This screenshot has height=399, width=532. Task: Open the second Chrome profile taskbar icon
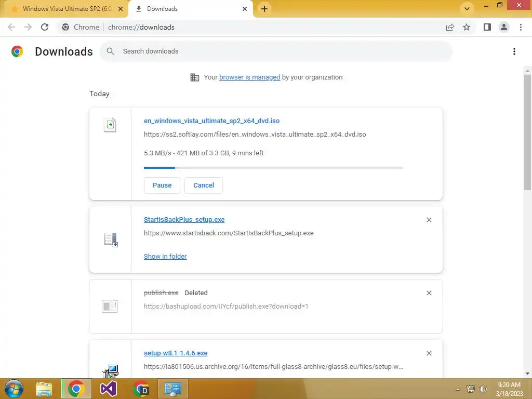141,389
